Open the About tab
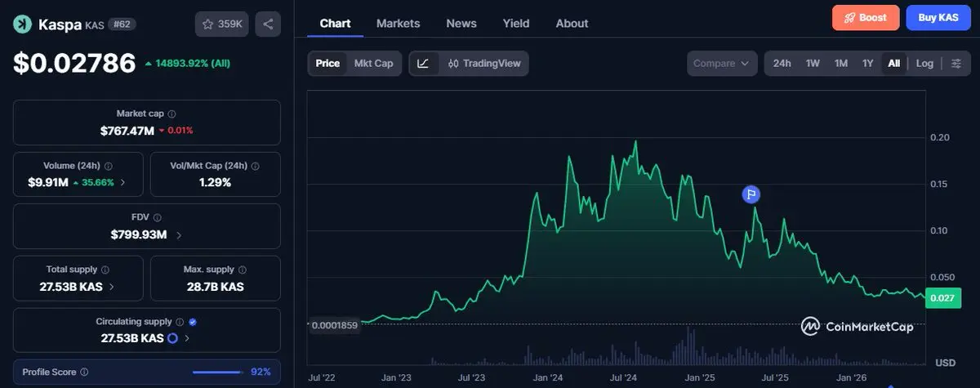This screenshot has width=980, height=388. point(572,23)
